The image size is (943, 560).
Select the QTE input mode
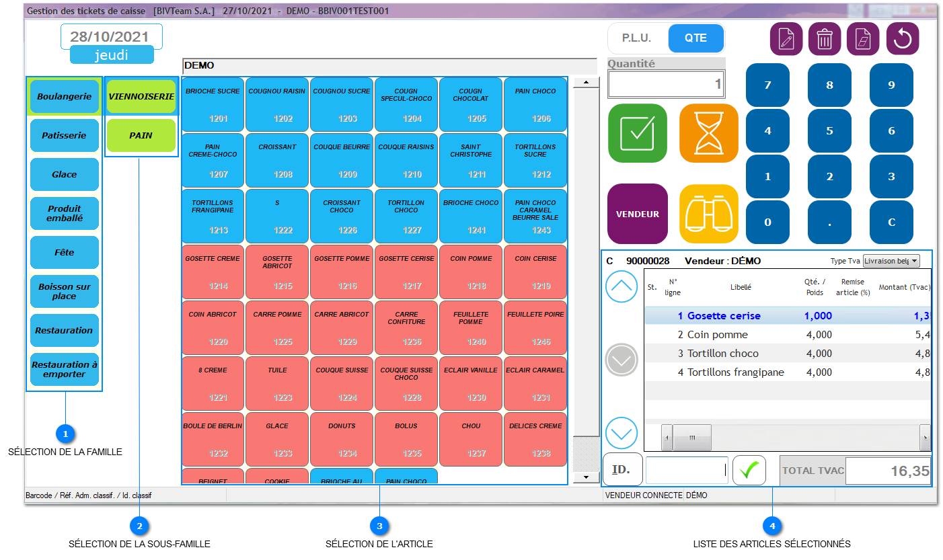[x=695, y=38]
